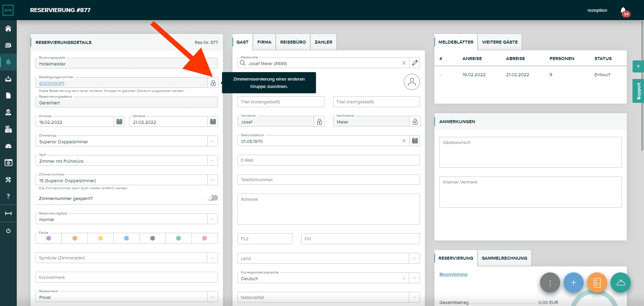The height and width of the screenshot is (306, 644).
Task: Open the Anreise calendar picker
Action: tap(119, 122)
